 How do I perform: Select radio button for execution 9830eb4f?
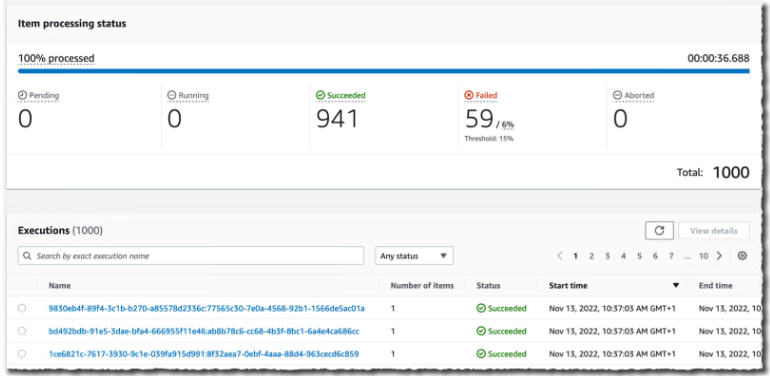point(22,308)
